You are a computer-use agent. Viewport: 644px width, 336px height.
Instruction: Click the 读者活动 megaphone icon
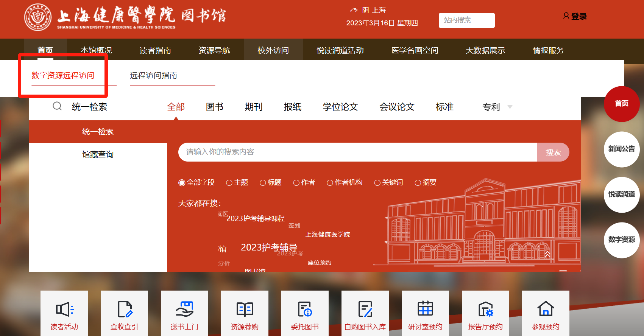(x=64, y=309)
